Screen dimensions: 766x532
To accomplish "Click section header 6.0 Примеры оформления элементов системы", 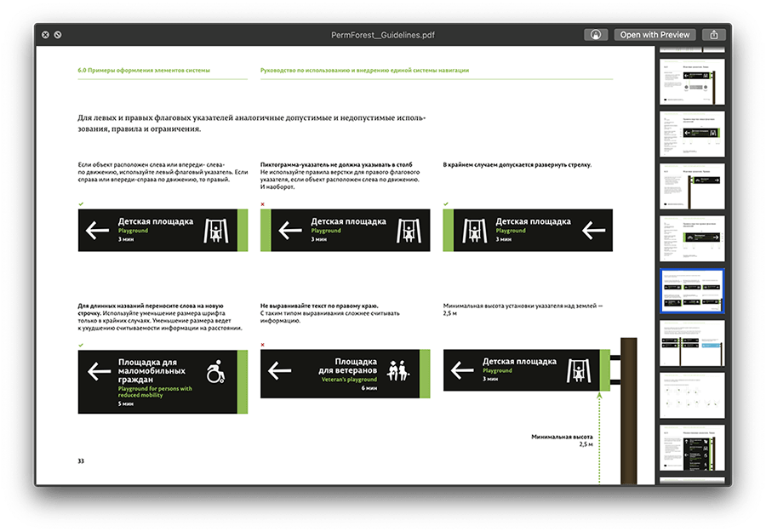I will coord(131,71).
